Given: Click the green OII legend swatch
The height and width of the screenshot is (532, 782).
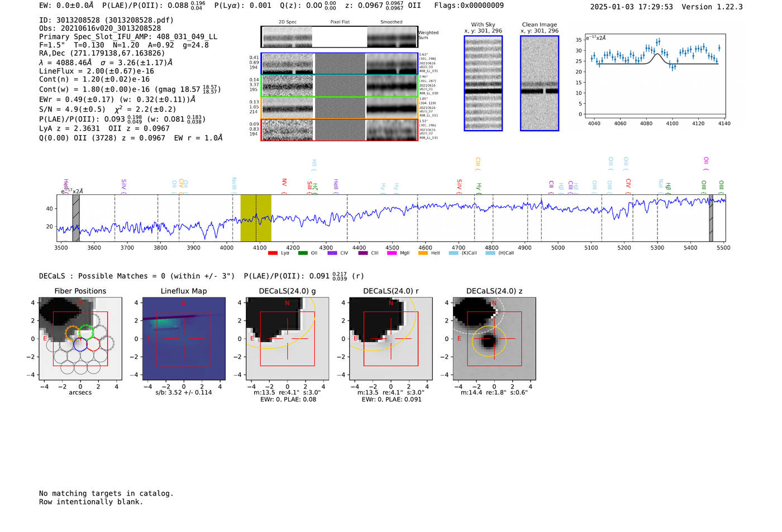Looking at the screenshot, I should 303,253.
